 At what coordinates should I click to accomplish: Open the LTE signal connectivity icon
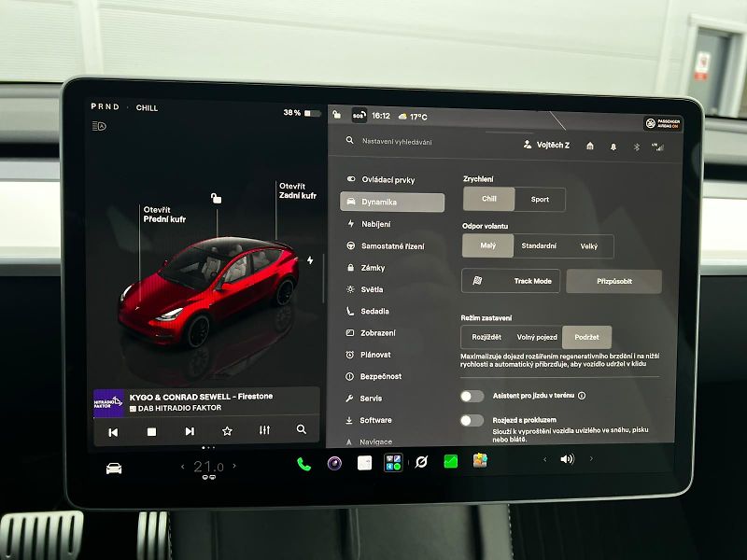pos(658,147)
